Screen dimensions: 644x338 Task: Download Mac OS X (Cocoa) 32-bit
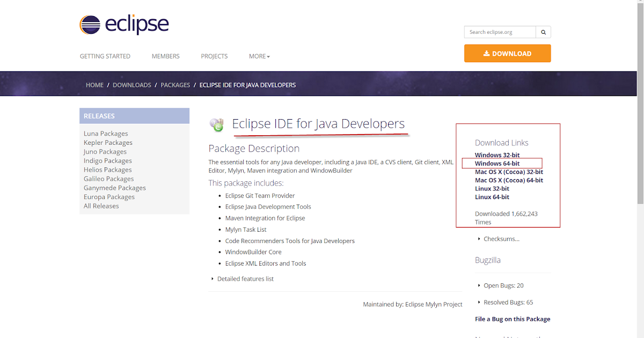click(x=509, y=172)
